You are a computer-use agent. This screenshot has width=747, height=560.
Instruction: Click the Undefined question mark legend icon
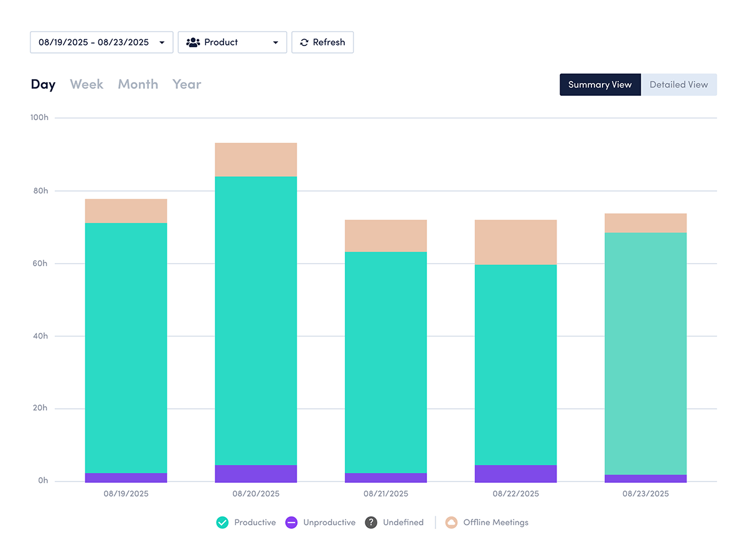coord(372,523)
